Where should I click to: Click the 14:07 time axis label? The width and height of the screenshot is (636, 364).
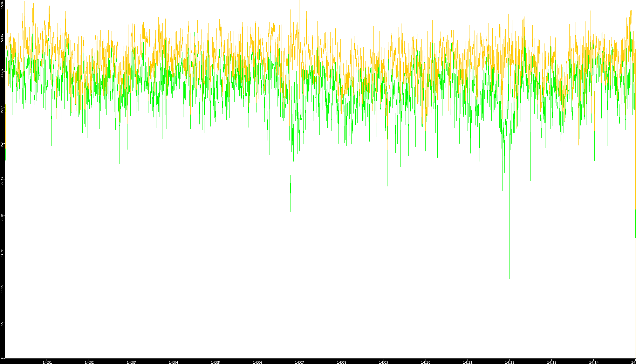click(299, 362)
